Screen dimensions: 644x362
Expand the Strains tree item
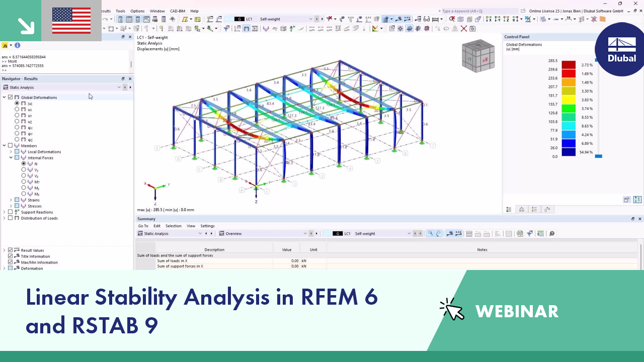click(11, 200)
